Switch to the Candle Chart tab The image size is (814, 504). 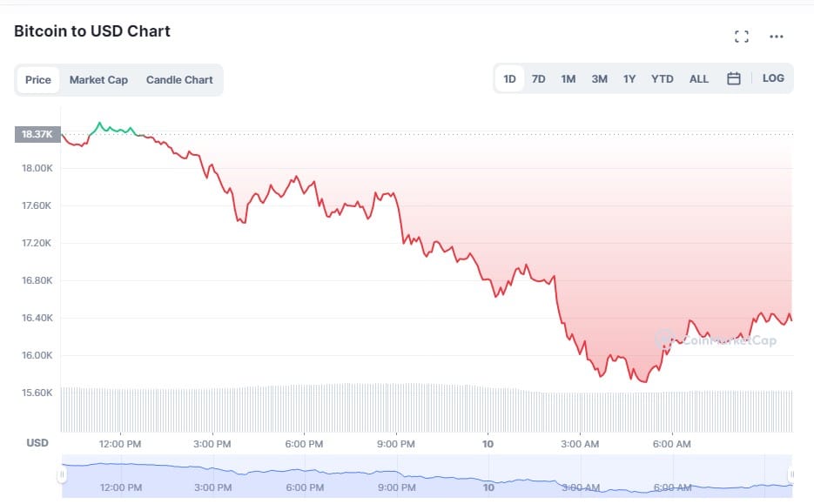(x=179, y=80)
